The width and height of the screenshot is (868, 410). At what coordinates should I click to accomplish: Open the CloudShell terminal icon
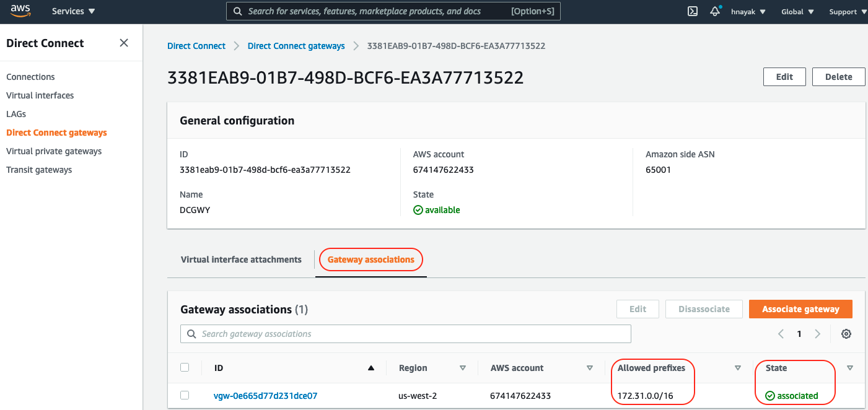(693, 11)
